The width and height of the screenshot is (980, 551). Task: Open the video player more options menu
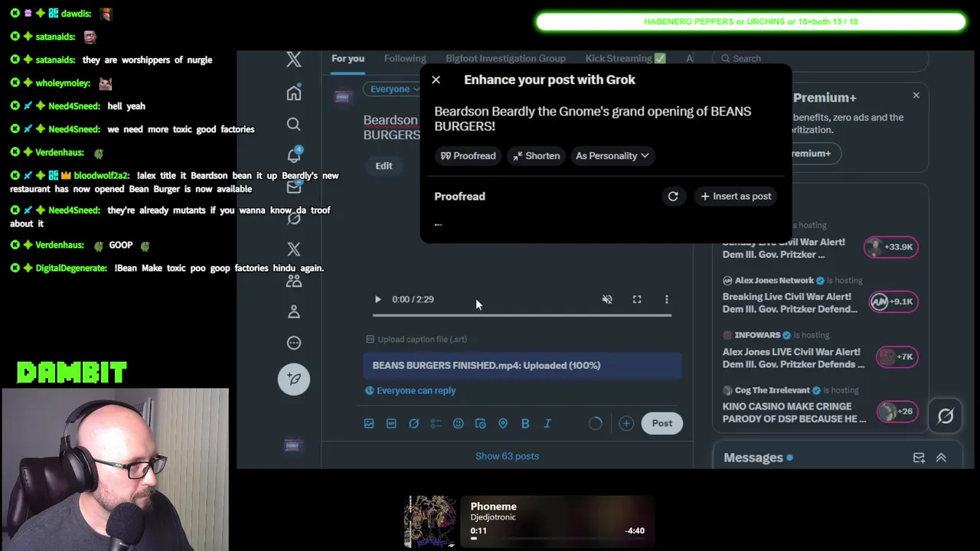click(x=666, y=299)
